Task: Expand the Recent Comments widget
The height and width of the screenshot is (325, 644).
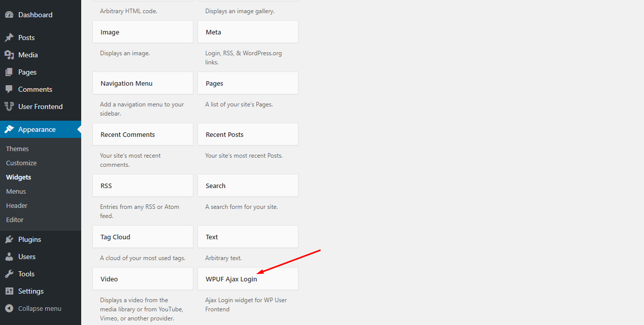Action: coord(143,134)
